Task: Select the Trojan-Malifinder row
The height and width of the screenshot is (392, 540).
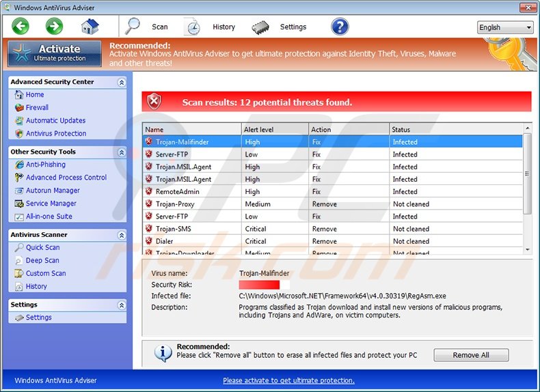Action: [333, 142]
